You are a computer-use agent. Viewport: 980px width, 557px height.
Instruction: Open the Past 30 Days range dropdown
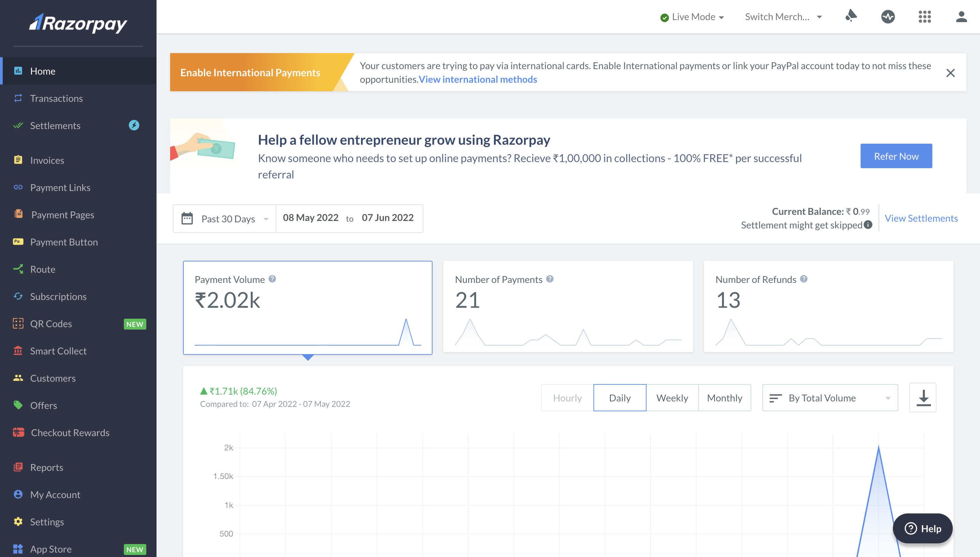click(225, 219)
